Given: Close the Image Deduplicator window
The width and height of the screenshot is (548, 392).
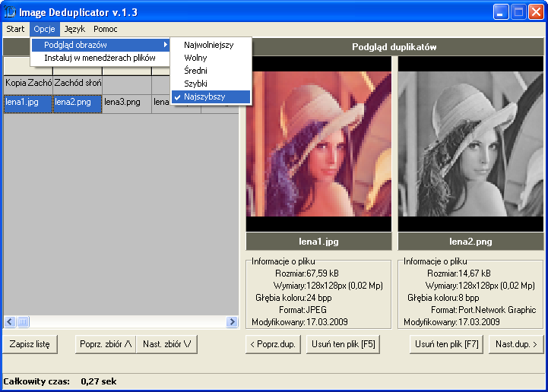Looking at the screenshot, I should pos(536,13).
